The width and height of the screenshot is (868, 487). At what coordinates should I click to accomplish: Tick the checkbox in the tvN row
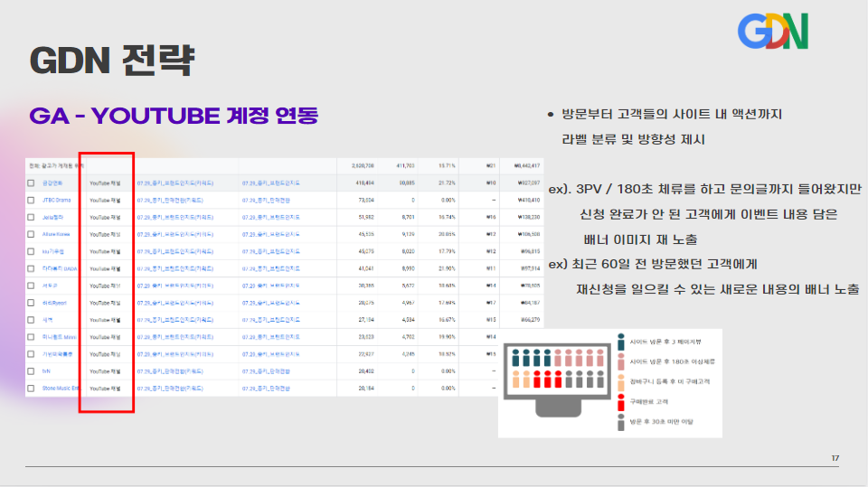[31, 371]
